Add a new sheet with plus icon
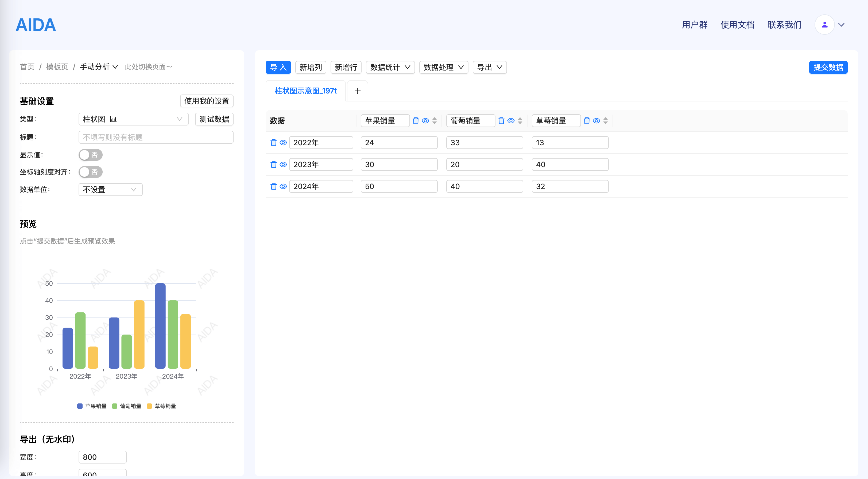868x479 pixels. coord(358,91)
